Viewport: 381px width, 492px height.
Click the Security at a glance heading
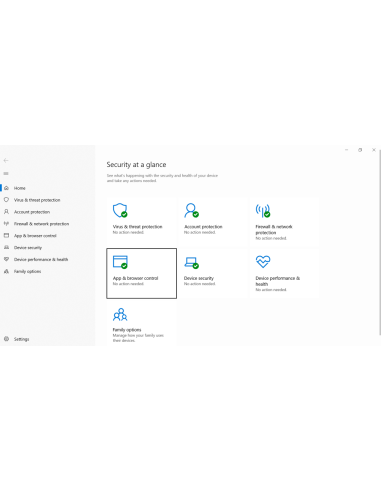pos(136,164)
